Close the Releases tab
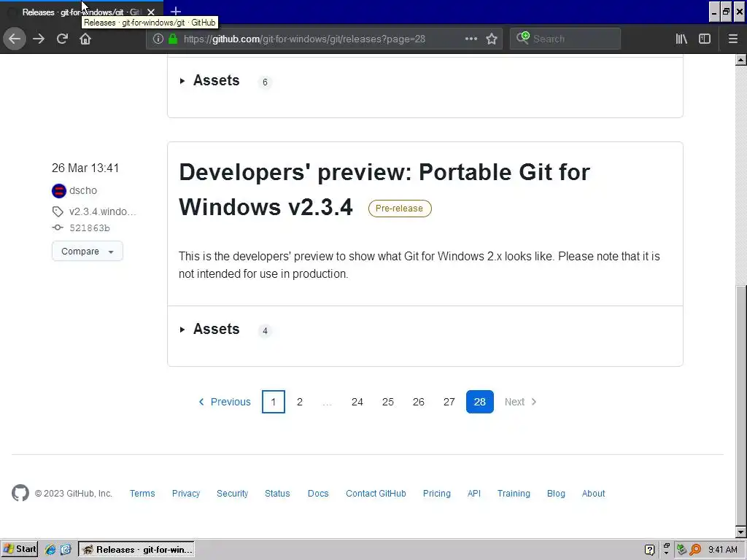 point(150,12)
